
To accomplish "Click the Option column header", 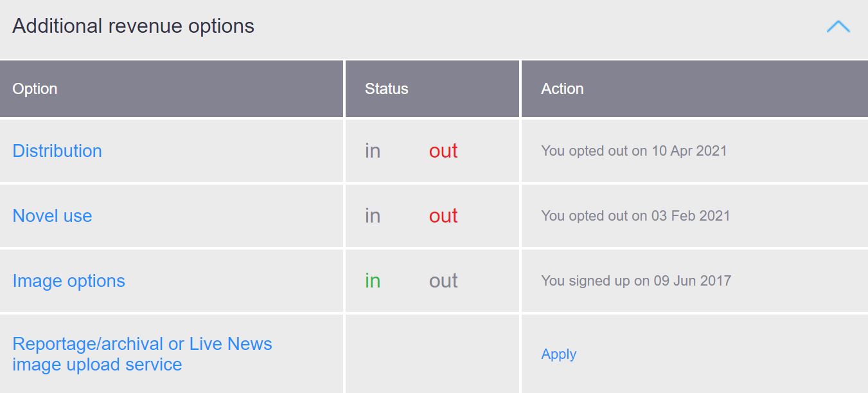I will coord(35,89).
